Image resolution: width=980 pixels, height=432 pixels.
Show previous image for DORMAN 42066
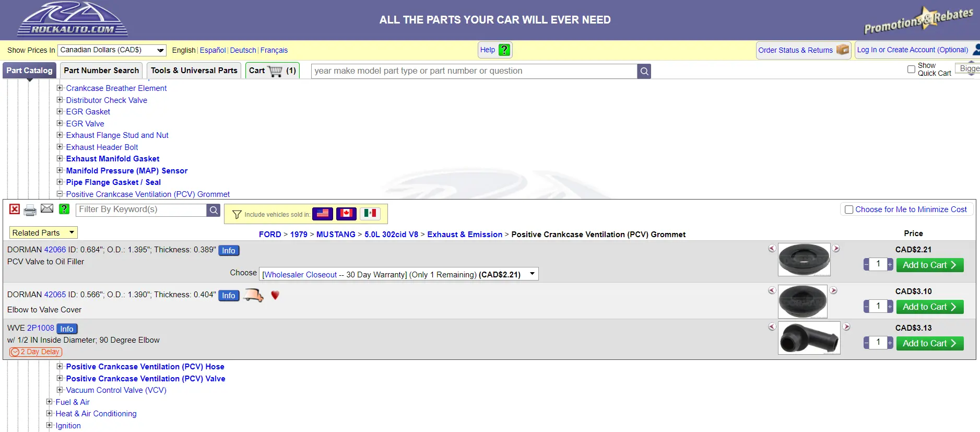(x=772, y=249)
